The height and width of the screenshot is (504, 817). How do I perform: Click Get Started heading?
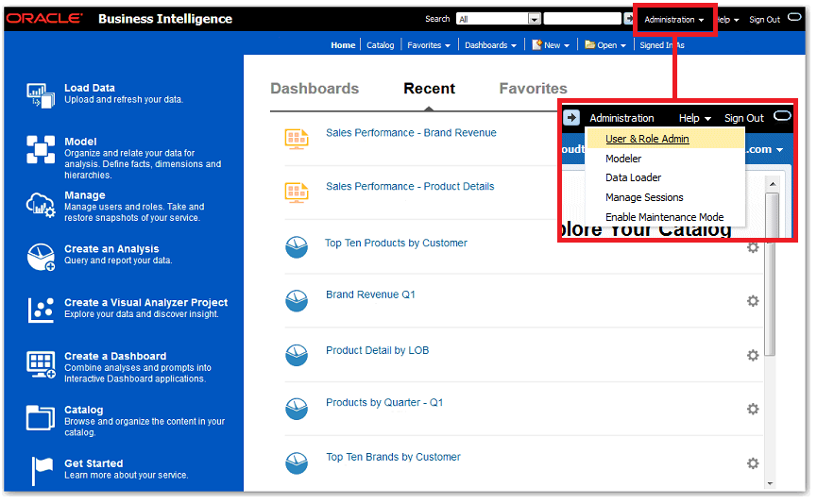click(x=94, y=463)
